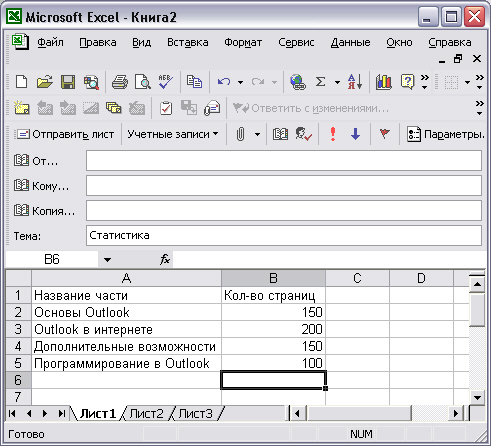This screenshot has width=491, height=446.
Task: Open the Name Box dropdown arrow
Action: coord(107,260)
